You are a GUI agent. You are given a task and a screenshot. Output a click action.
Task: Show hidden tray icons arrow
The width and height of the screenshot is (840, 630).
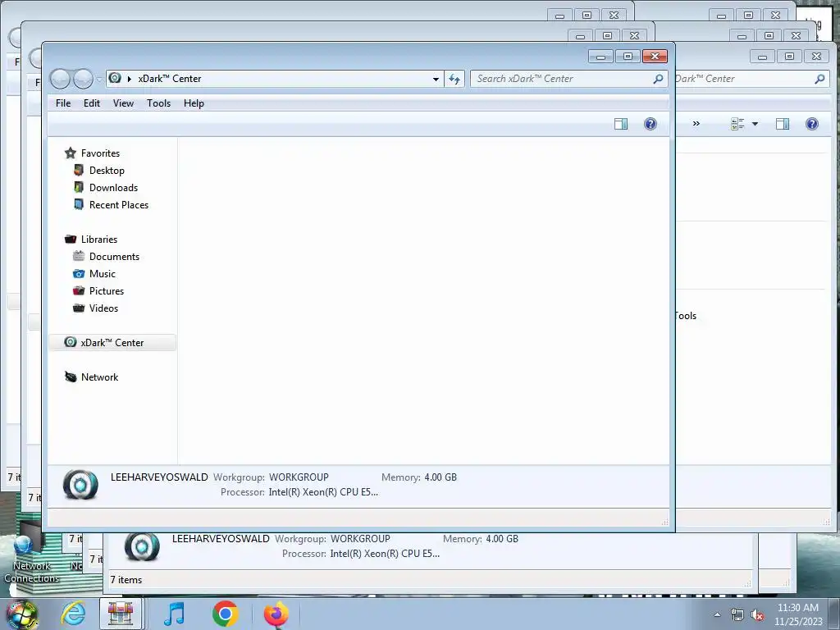click(717, 615)
